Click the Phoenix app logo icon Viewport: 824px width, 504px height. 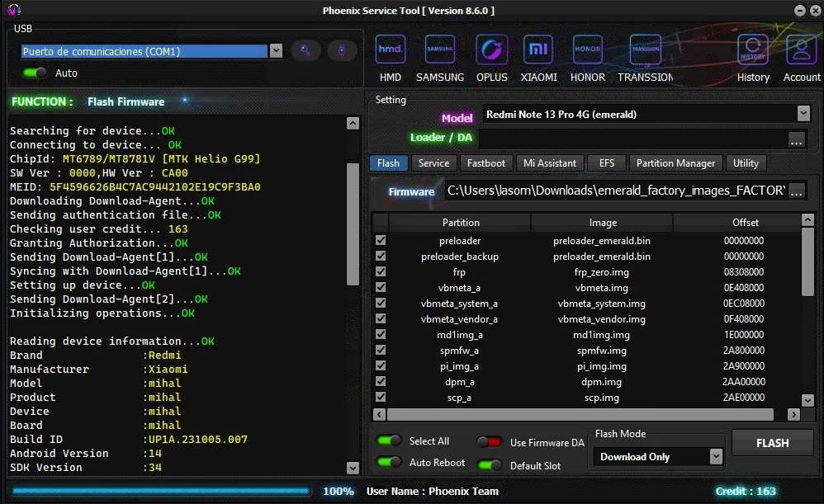click(14, 9)
